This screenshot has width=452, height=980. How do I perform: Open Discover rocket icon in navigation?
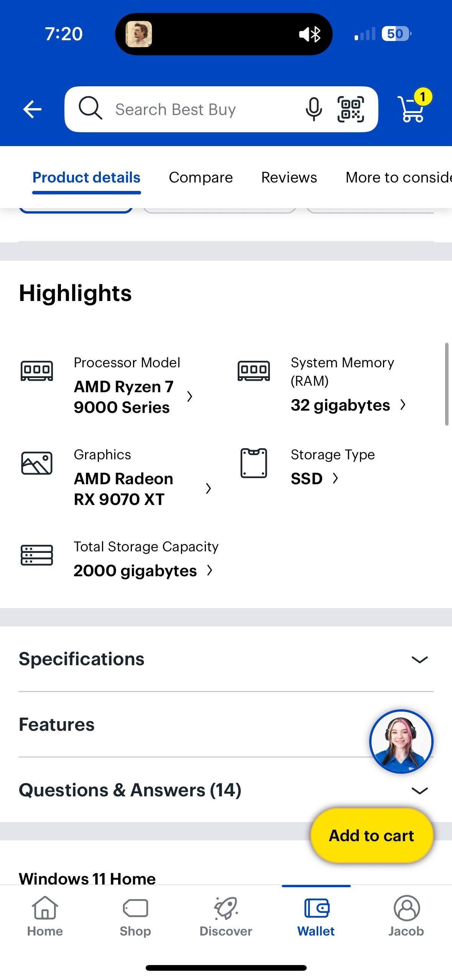[x=226, y=916]
